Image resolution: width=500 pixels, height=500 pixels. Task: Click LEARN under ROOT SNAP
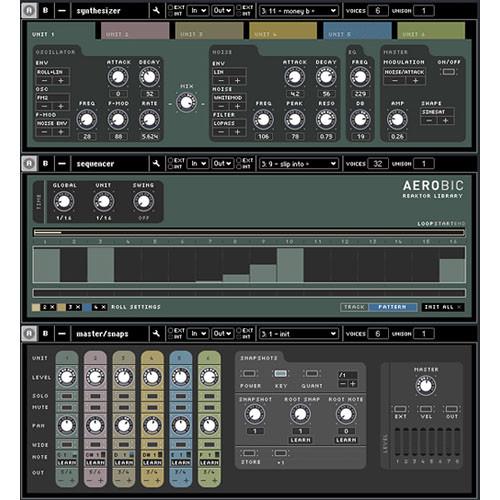click(x=300, y=440)
